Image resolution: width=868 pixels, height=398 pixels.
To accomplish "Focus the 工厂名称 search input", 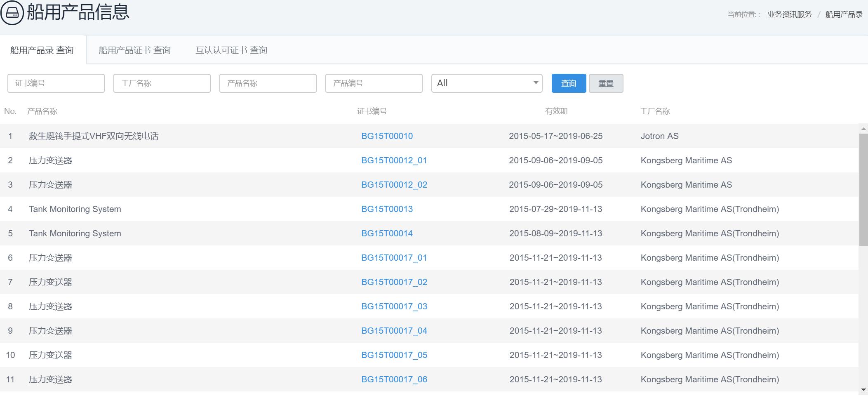I will coord(162,83).
